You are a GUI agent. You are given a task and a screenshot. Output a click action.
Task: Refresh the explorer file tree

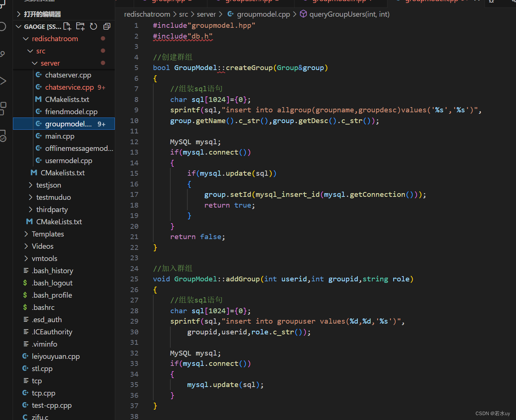pos(93,26)
